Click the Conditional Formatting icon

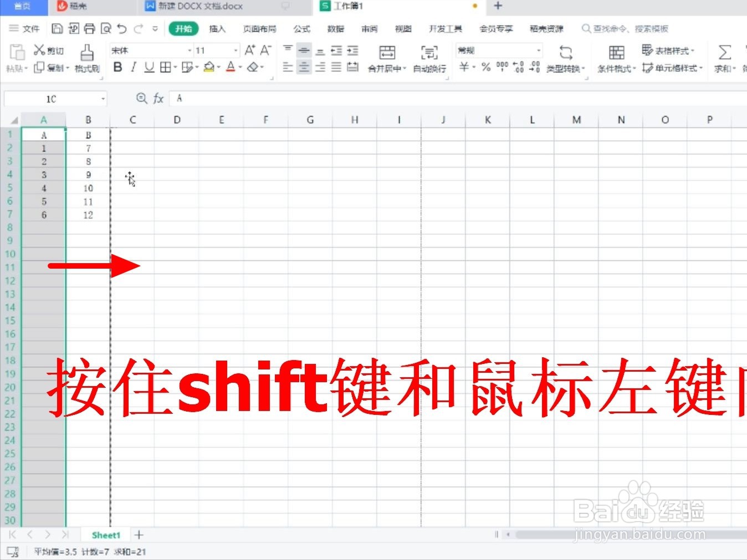[616, 53]
